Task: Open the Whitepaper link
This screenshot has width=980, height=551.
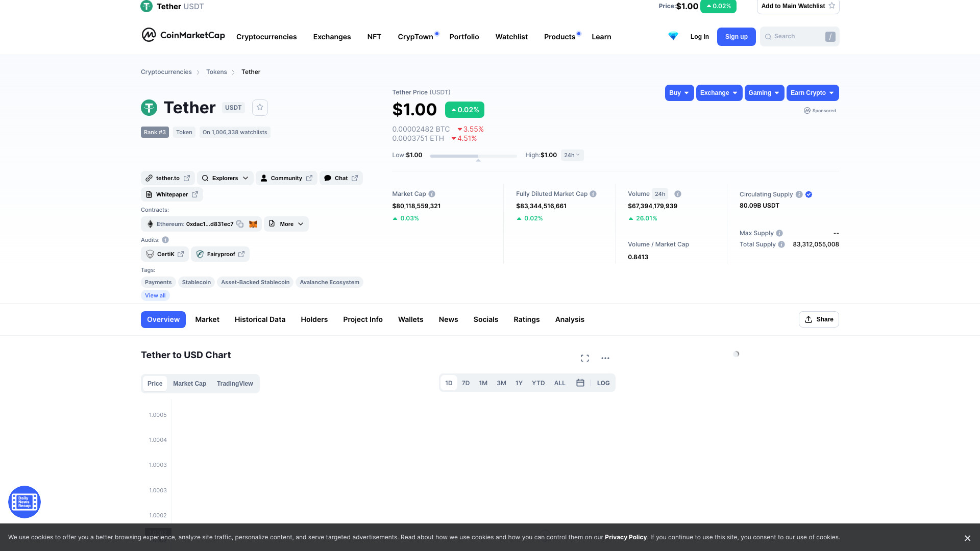Action: 172,194
